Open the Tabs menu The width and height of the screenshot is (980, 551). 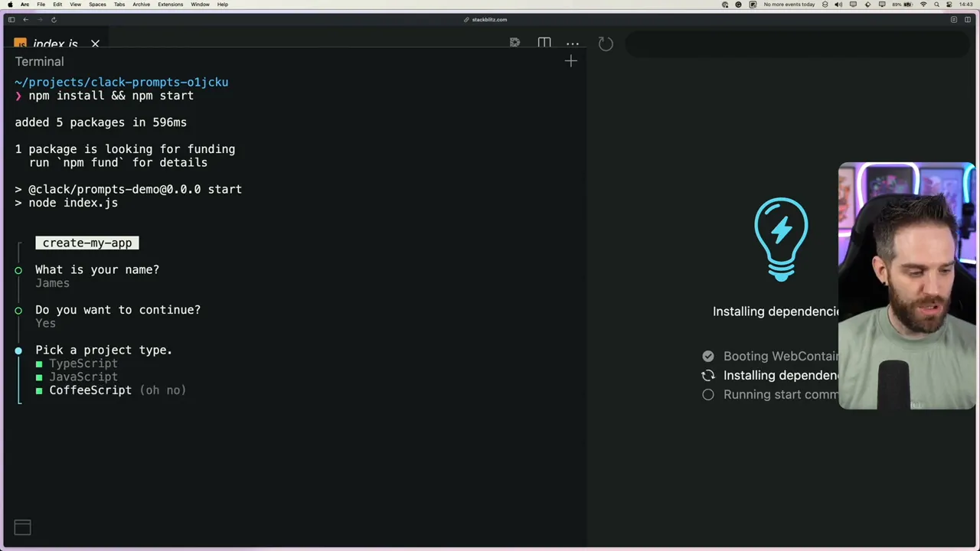pos(119,5)
